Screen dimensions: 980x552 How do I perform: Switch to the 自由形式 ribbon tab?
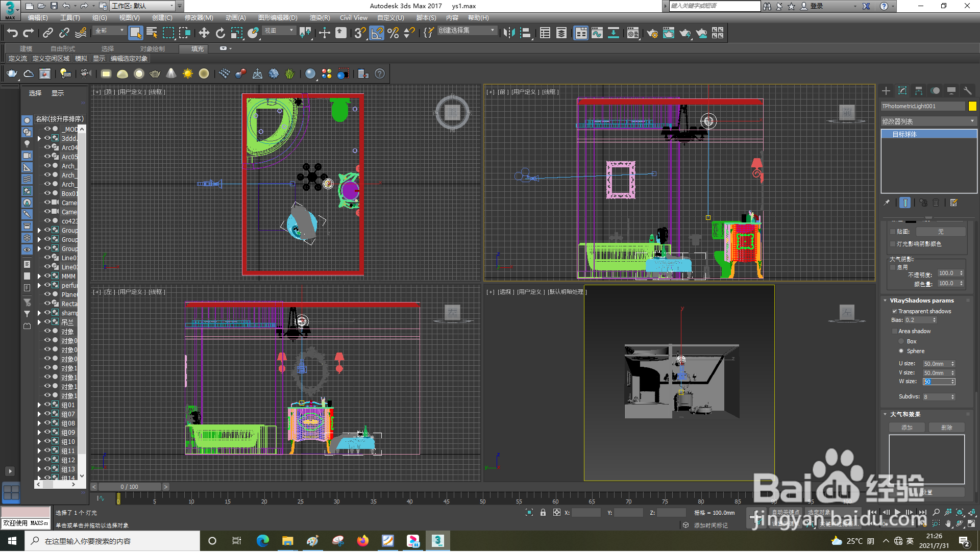click(x=62, y=49)
